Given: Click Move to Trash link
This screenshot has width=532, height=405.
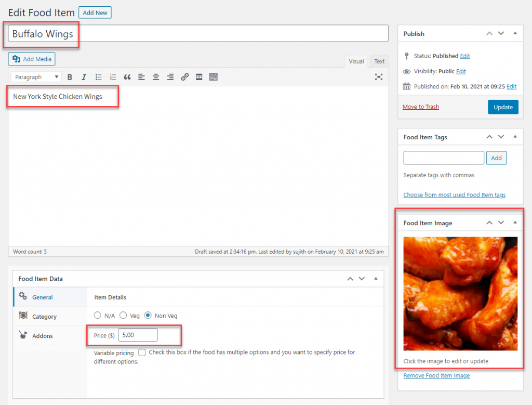Looking at the screenshot, I should [x=421, y=107].
